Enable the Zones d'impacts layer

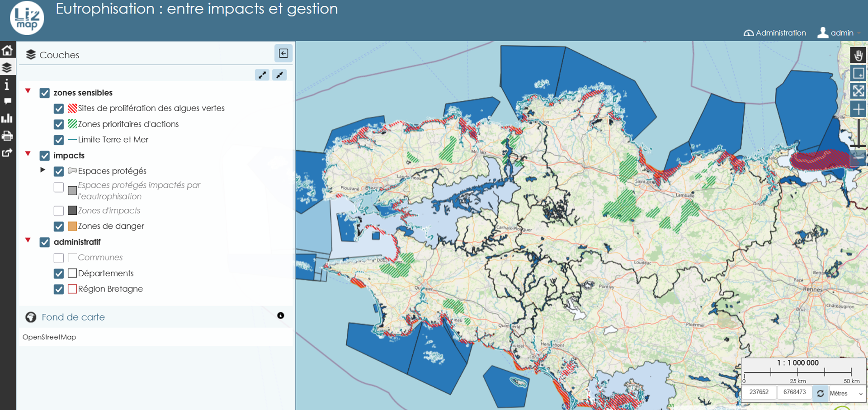(59, 211)
